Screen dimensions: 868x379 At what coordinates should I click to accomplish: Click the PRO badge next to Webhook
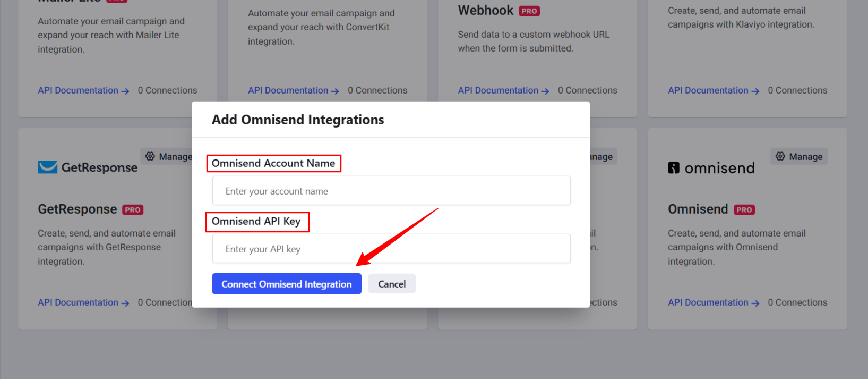pyautogui.click(x=529, y=11)
